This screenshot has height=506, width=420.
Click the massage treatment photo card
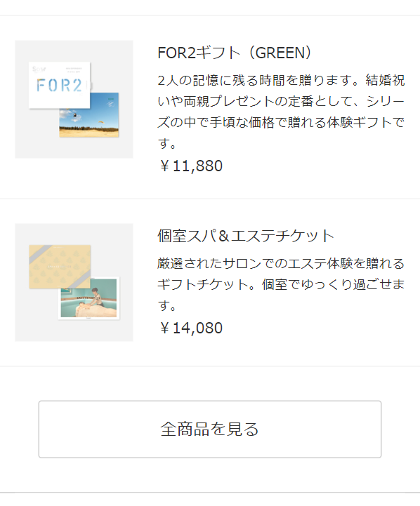point(89,298)
